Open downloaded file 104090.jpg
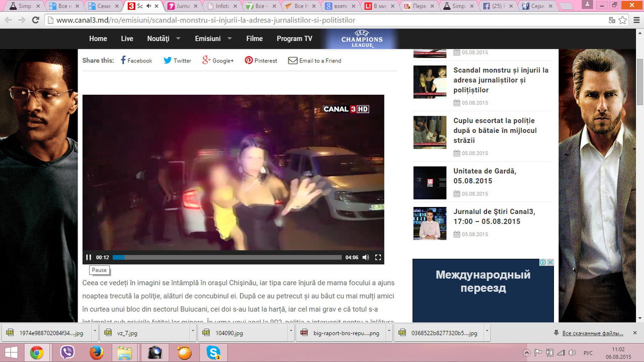The width and height of the screenshot is (644, 362). pos(244,333)
